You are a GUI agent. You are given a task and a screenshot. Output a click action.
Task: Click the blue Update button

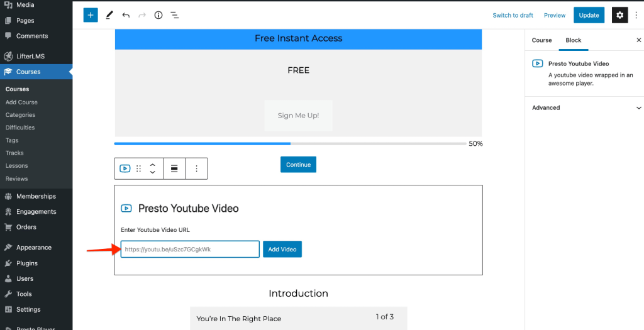point(589,15)
